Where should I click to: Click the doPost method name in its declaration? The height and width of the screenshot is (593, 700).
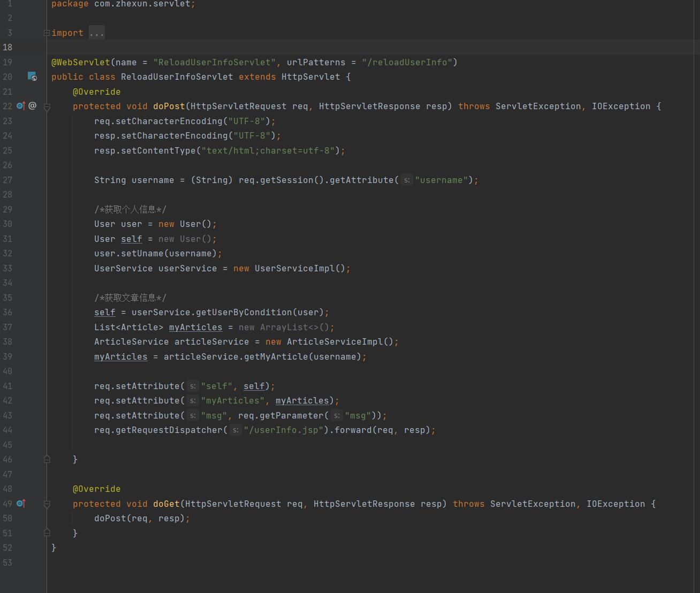tap(169, 106)
